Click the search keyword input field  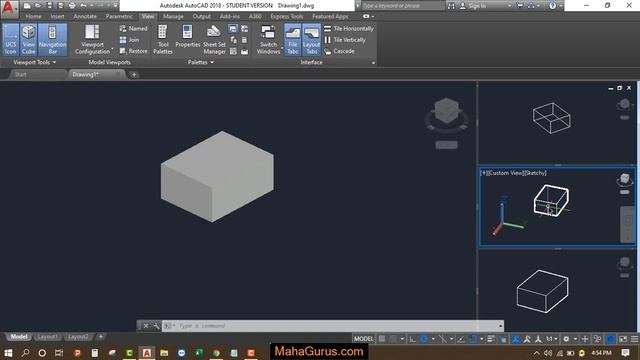(403, 6)
